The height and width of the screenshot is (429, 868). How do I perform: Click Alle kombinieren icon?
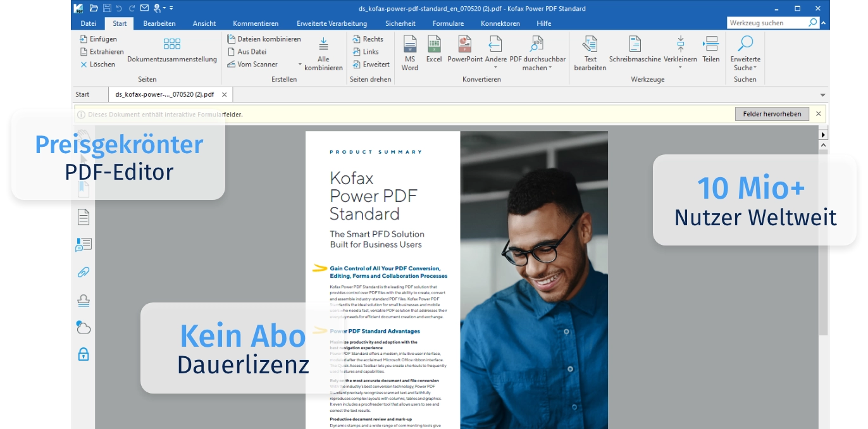coord(323,54)
